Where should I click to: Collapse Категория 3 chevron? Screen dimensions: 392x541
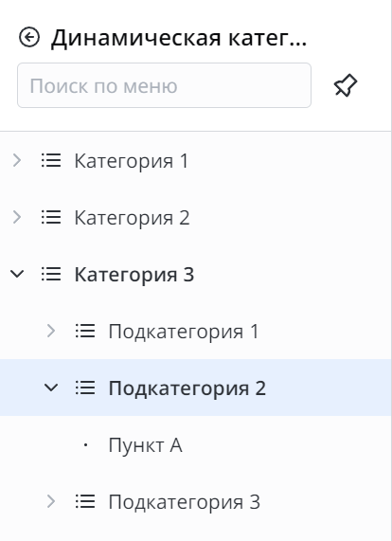[x=17, y=275]
